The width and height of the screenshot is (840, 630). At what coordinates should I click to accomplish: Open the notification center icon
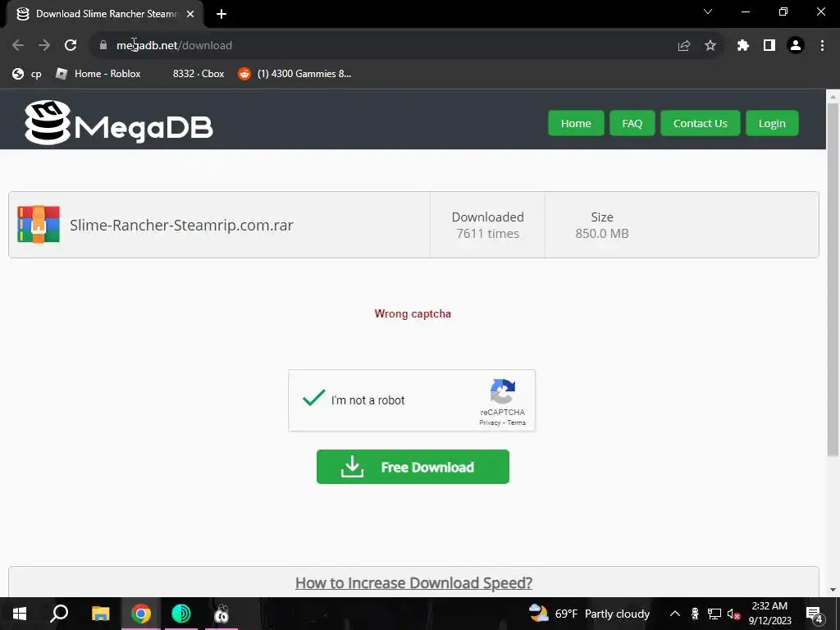[815, 614]
